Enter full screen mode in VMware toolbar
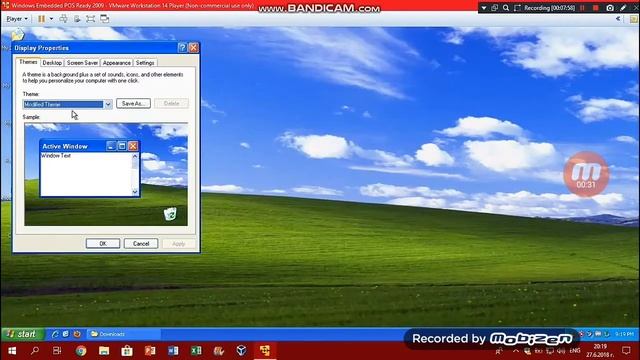Viewport: 640px width, 360px height. point(91,19)
